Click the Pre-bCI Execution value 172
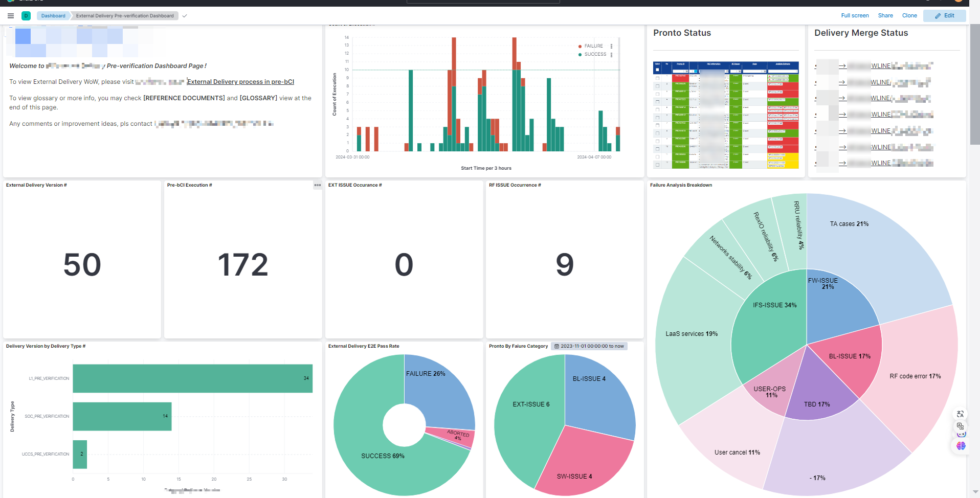The height and width of the screenshot is (498, 980). click(243, 265)
